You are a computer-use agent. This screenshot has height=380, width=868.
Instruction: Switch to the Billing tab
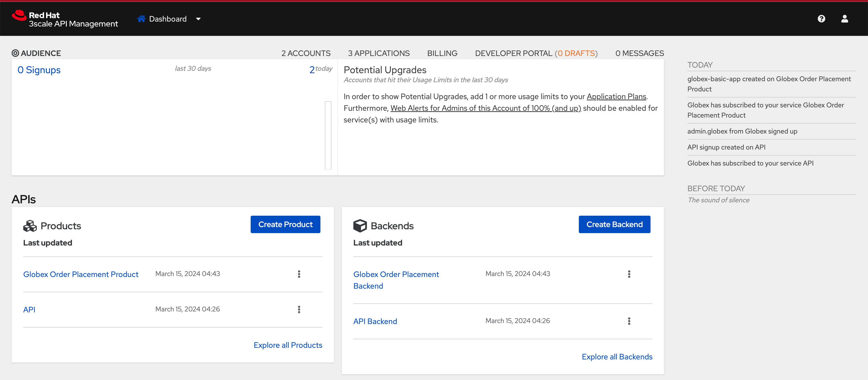(442, 53)
